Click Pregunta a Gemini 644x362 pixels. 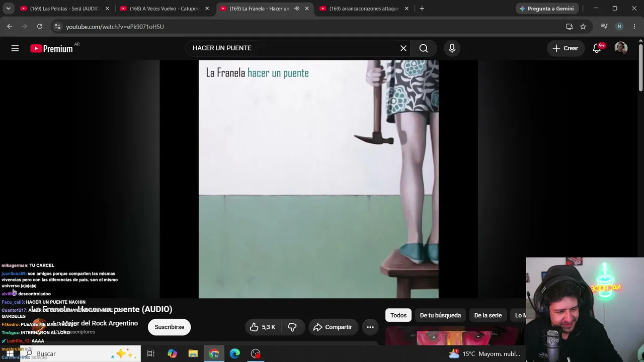546,9
